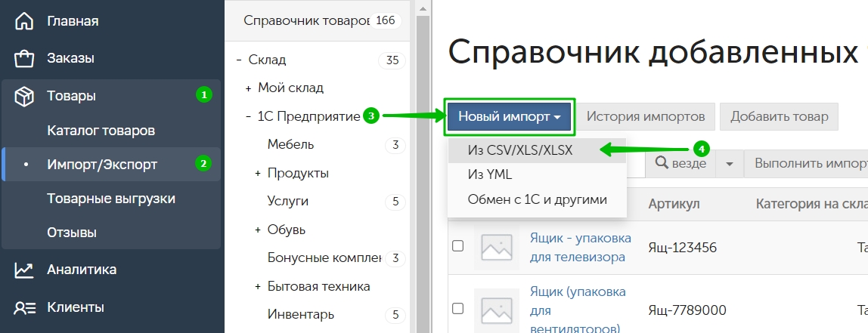Image resolution: width=868 pixels, height=333 pixels.
Task: Open product link Ящик - упаковка для телевизора
Action: [580, 247]
